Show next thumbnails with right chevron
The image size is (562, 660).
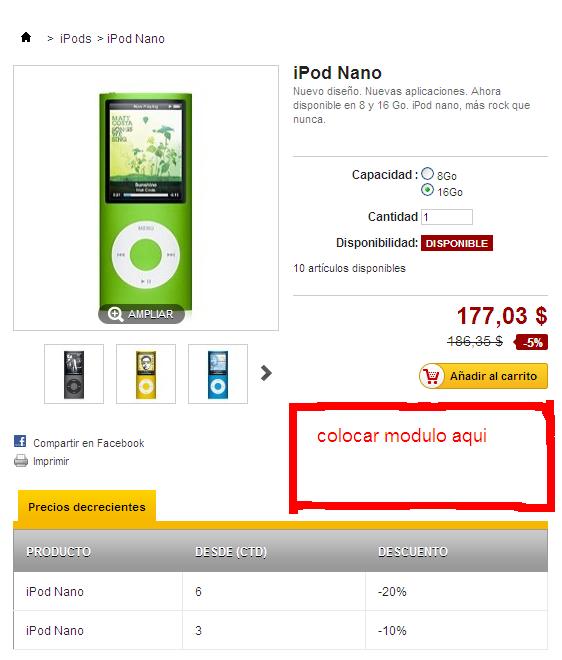[266, 373]
